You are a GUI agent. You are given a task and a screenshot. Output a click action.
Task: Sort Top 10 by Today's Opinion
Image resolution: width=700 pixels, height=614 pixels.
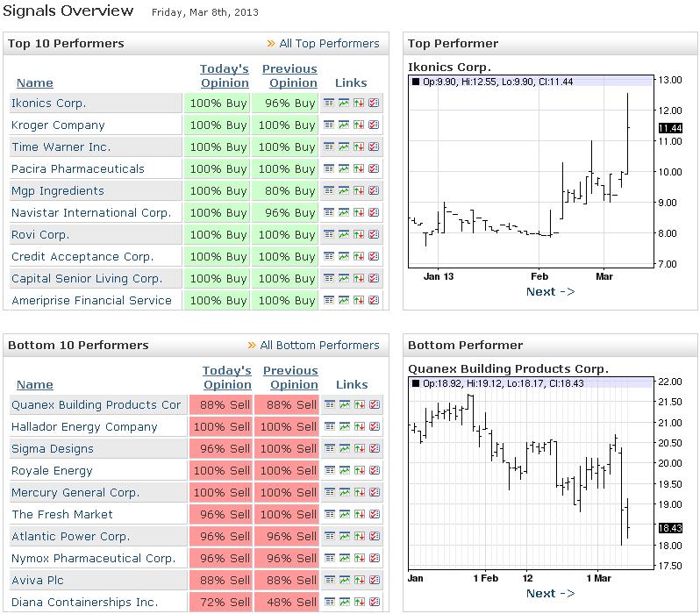point(225,76)
